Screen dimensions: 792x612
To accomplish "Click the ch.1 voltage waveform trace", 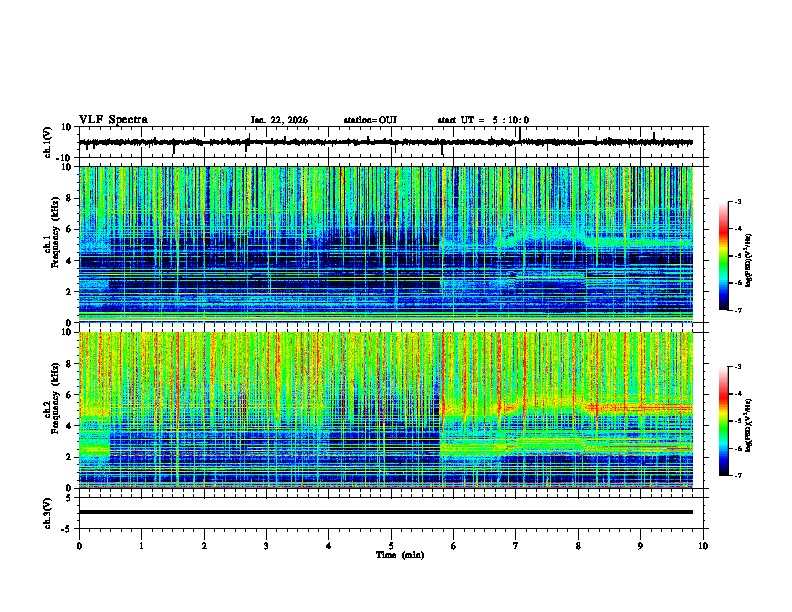I will (x=385, y=142).
